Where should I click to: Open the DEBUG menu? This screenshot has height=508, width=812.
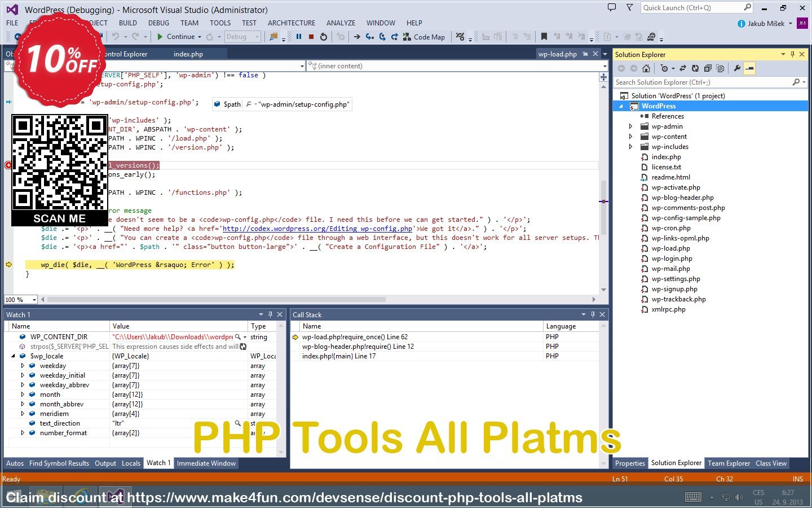tap(158, 23)
